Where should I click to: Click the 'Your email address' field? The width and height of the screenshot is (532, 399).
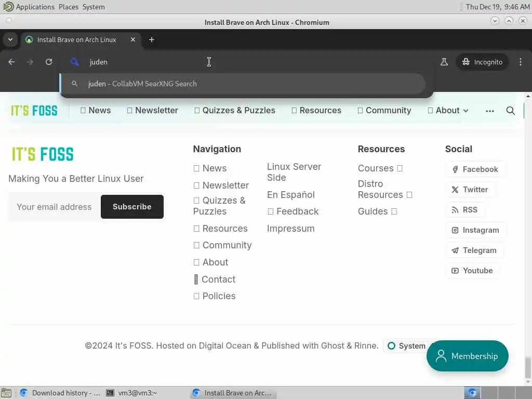pyautogui.click(x=54, y=207)
